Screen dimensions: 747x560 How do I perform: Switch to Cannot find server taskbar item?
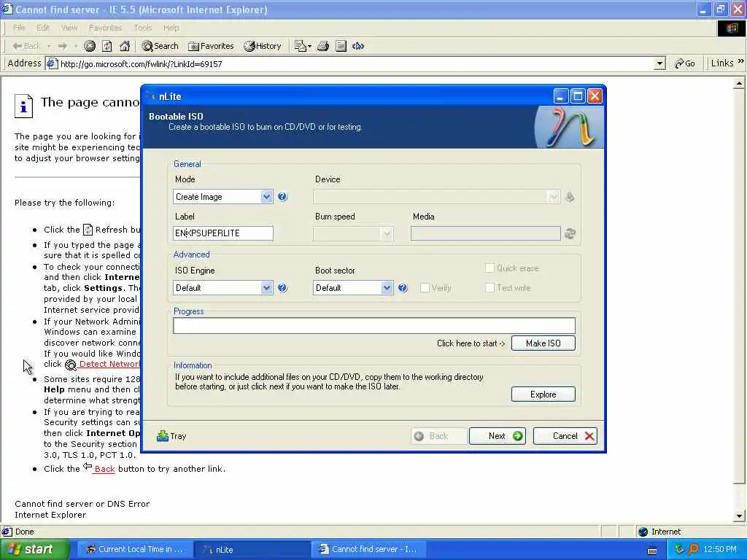point(368,550)
